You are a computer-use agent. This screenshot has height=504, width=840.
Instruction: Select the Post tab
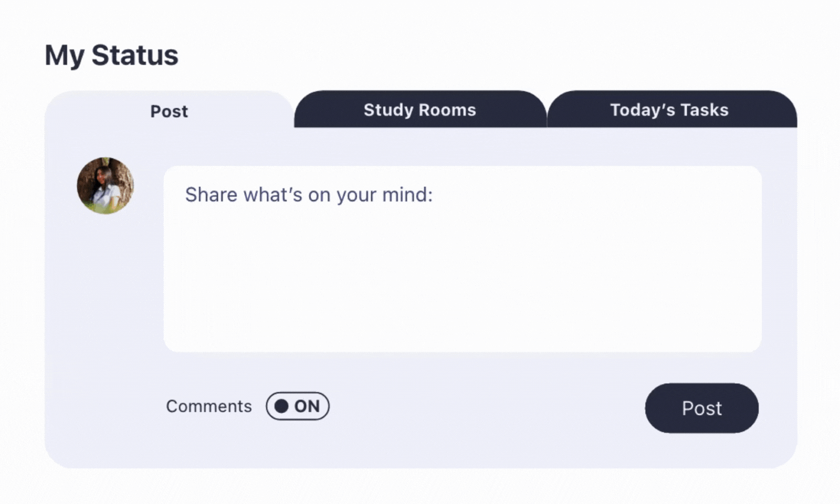click(169, 110)
